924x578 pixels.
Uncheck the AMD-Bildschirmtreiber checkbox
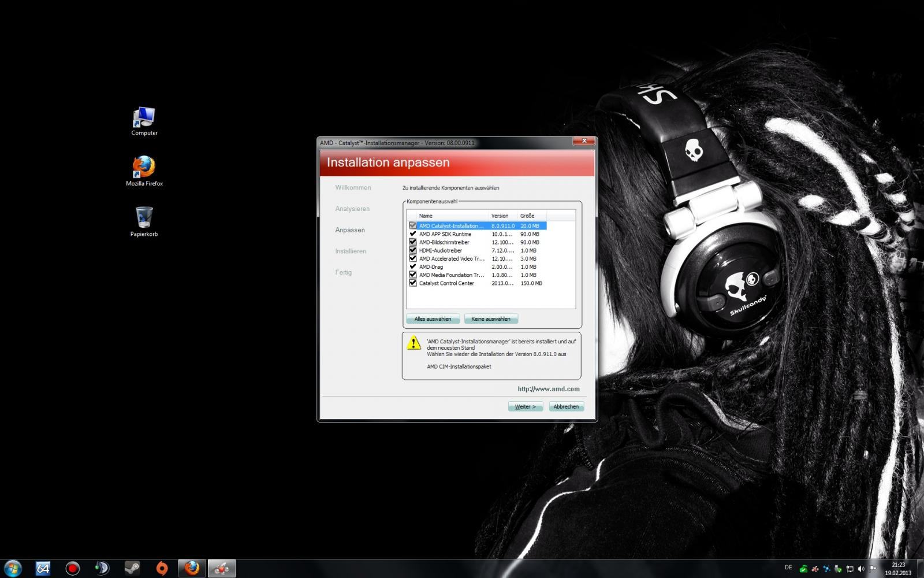point(412,242)
